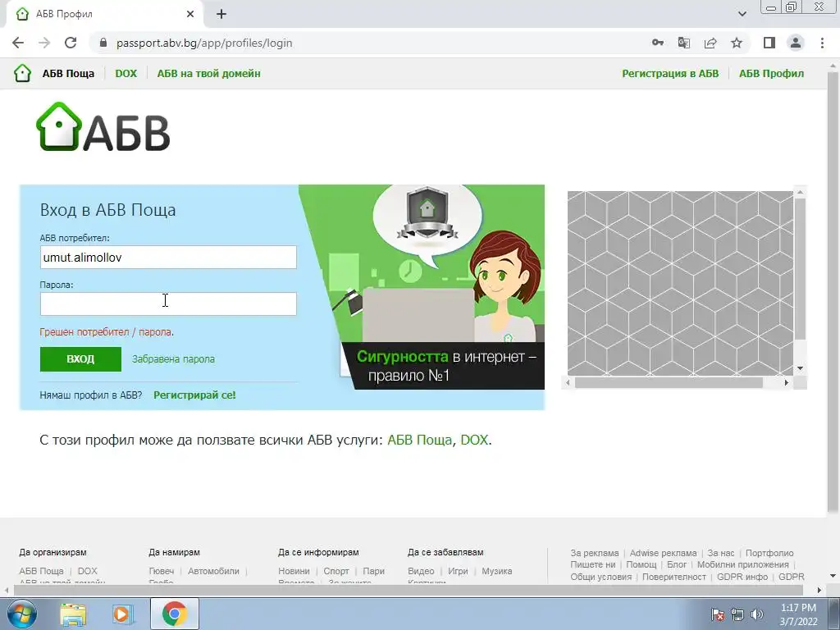The image size is (840, 630).
Task: Open АБВ на твой домейн link
Action: 209,73
